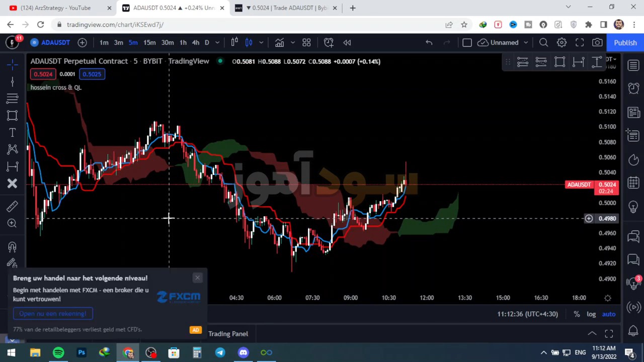
Task: Switch to the Daily (D) timeframe
Action: [207, 43]
